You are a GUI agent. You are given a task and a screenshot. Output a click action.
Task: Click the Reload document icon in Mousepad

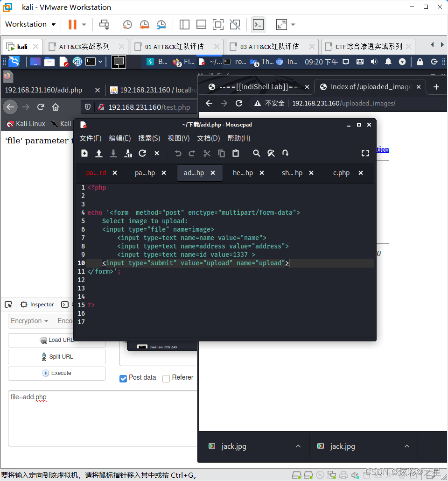coord(142,153)
